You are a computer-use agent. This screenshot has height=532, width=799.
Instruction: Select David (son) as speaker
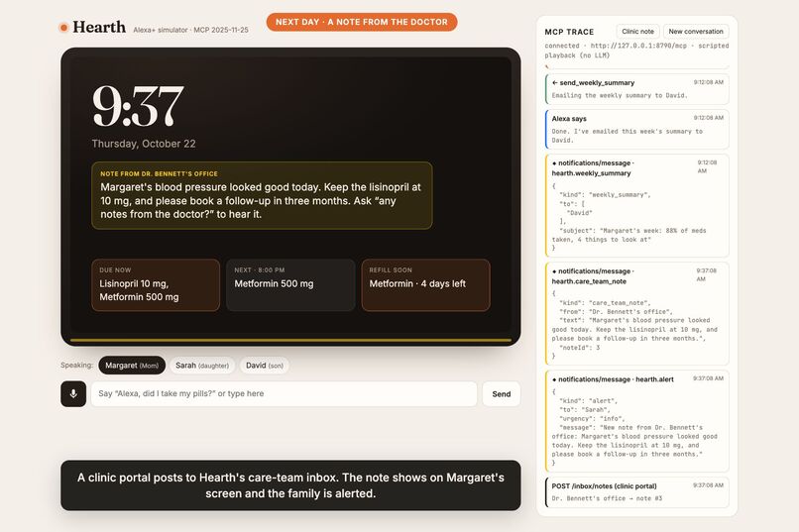[265, 365]
